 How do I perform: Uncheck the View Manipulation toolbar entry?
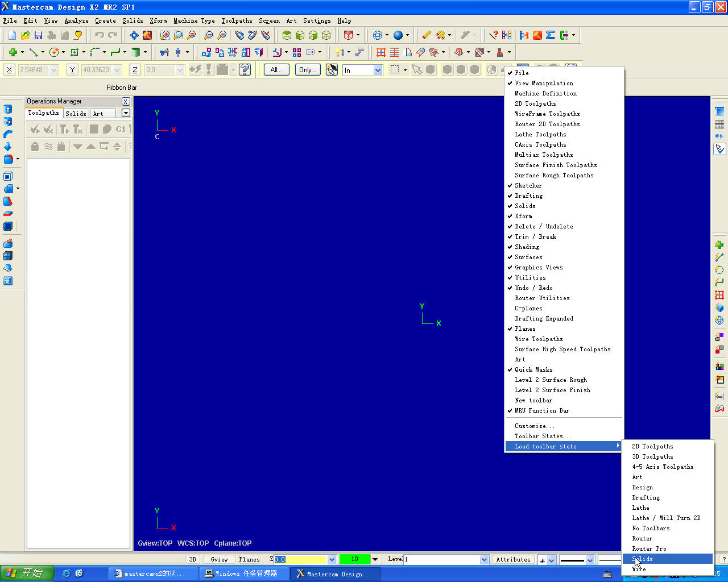click(564, 83)
